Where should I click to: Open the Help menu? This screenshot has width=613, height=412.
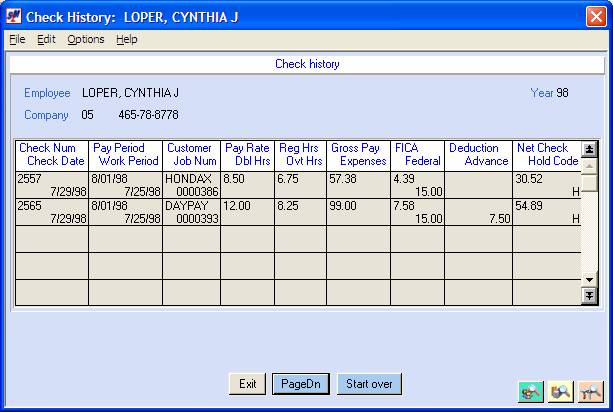127,39
